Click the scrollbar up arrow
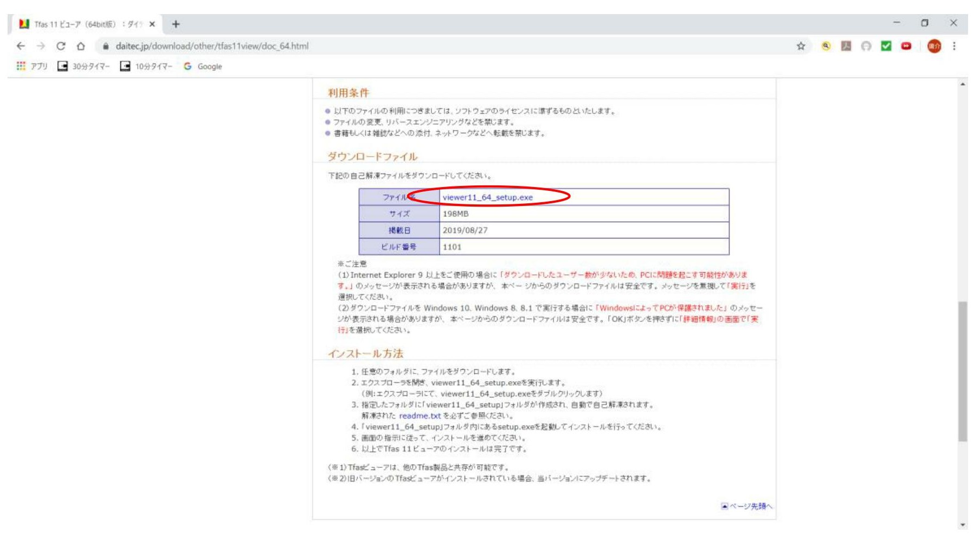 coord(963,84)
